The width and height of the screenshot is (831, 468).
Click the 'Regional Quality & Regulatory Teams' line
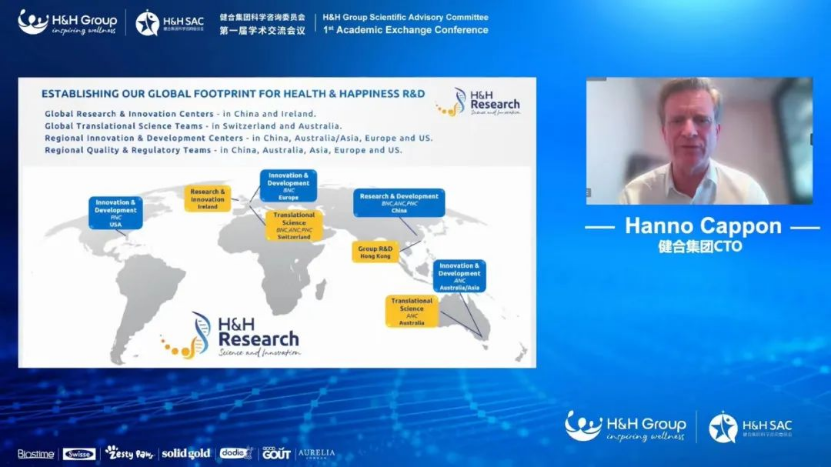point(223,150)
